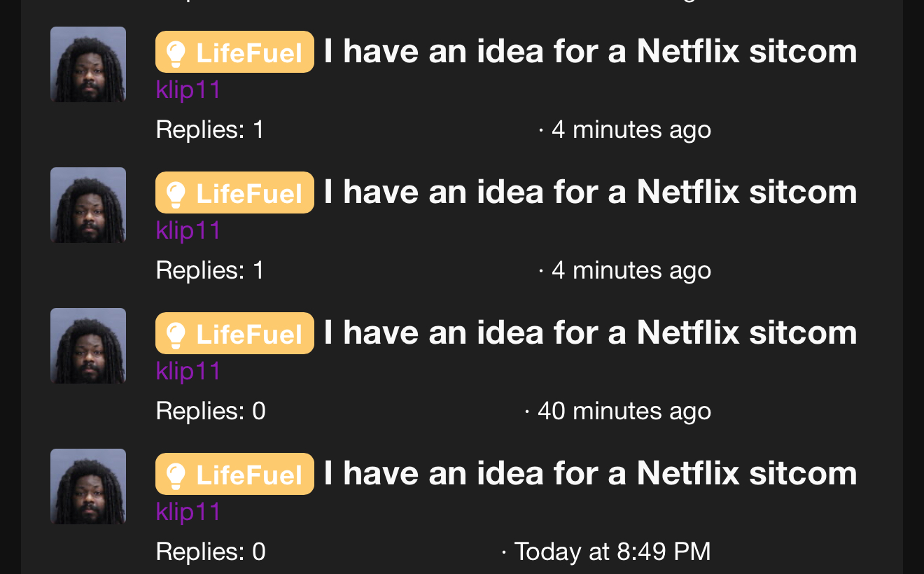Open the poster avatar on the topmost thread
924x574 pixels.
point(88,64)
